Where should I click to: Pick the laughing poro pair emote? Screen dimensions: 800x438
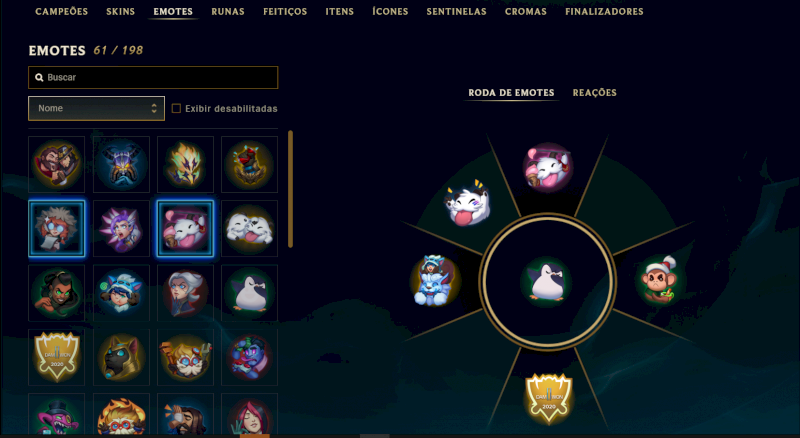point(249,229)
